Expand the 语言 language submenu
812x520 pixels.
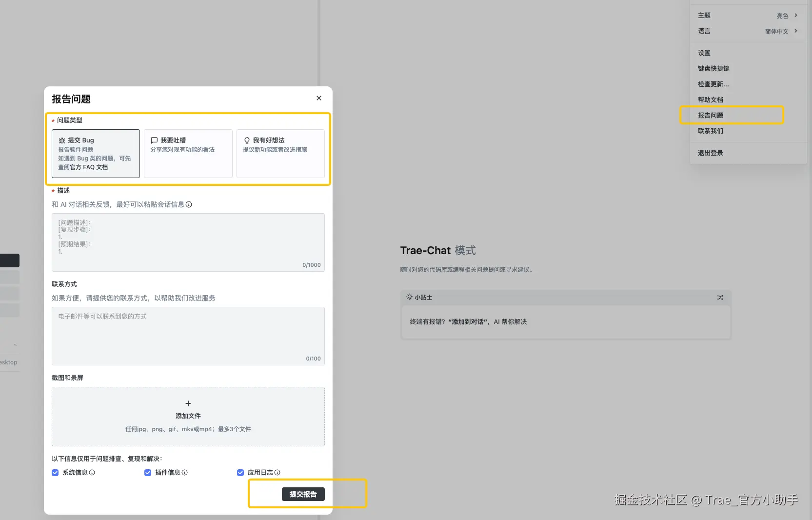click(748, 31)
